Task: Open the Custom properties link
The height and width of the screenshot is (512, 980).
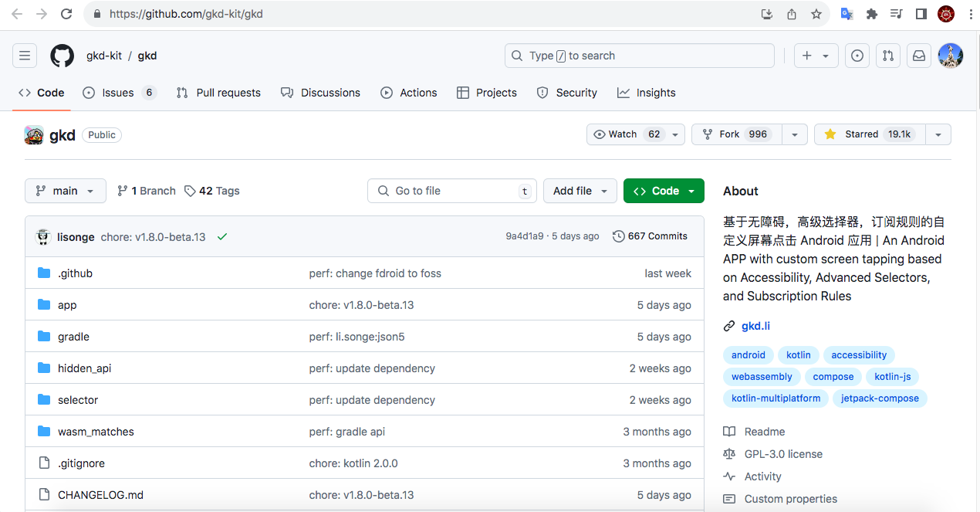Action: [x=790, y=499]
